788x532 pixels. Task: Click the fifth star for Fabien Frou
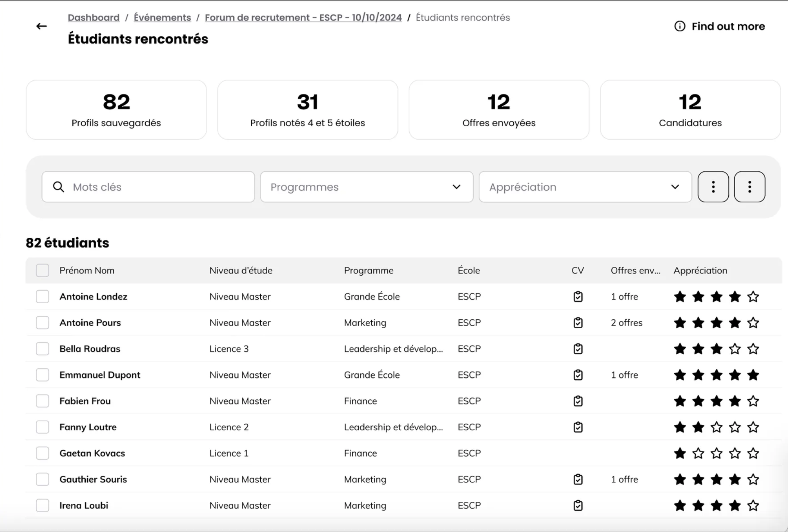point(753,401)
